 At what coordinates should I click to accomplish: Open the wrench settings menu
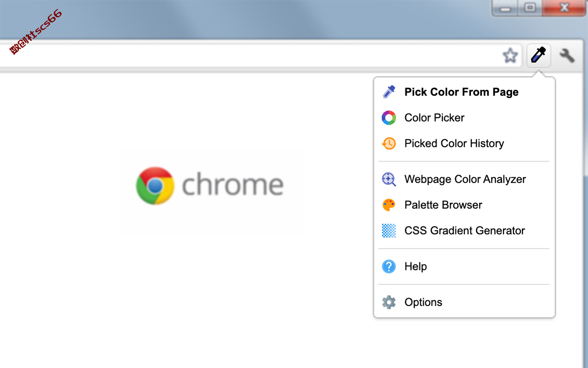[x=567, y=56]
